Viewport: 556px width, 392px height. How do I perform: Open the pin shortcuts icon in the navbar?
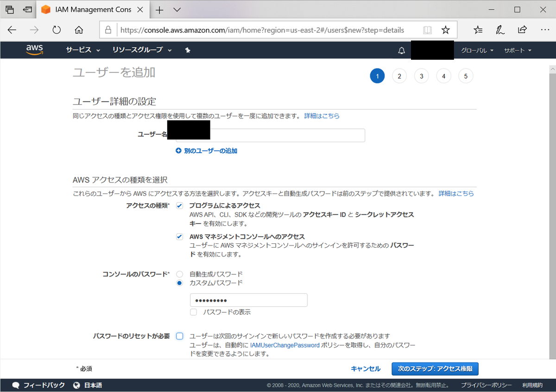coord(188,50)
